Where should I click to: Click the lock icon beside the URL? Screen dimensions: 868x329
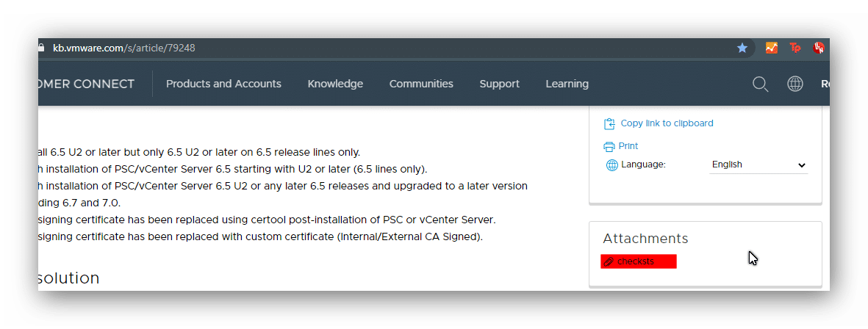(x=40, y=48)
